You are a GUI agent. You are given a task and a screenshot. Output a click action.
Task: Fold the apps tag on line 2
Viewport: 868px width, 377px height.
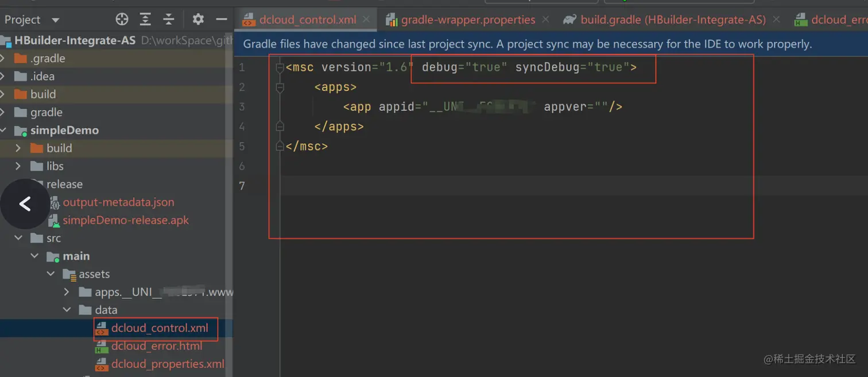[280, 87]
